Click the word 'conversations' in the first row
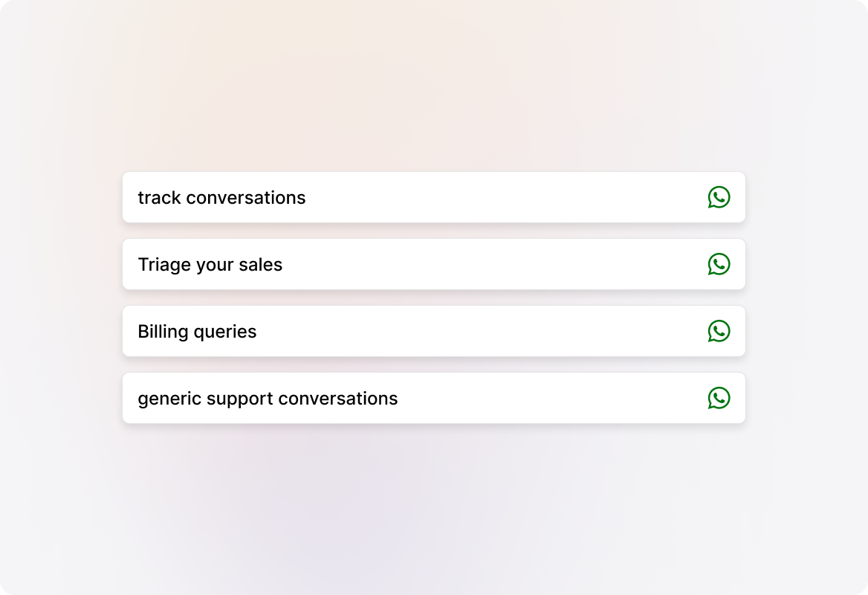868x595 pixels. pyautogui.click(x=246, y=198)
